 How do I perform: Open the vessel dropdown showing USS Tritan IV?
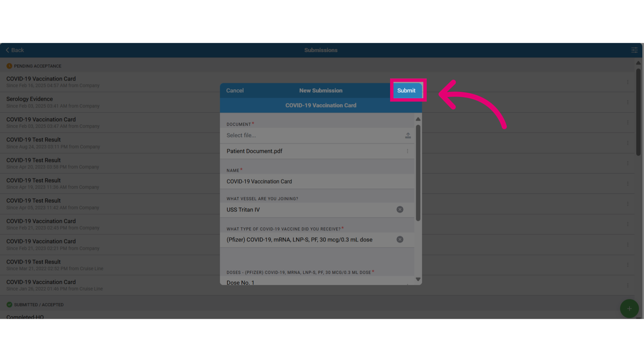[x=317, y=209]
